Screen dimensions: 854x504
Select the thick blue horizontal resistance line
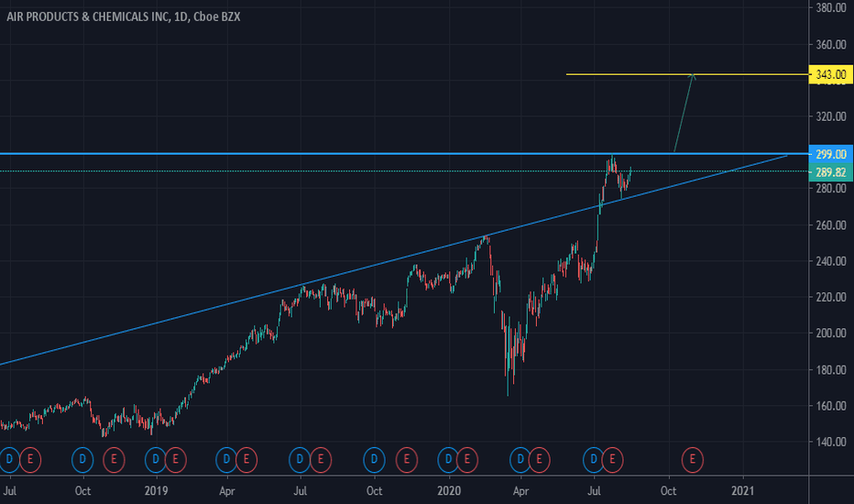(404, 154)
